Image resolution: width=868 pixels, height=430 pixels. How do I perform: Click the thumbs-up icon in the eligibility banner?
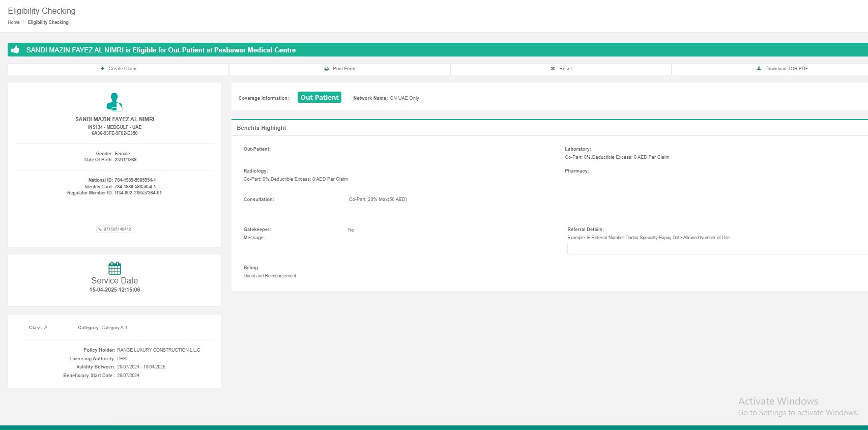15,49
